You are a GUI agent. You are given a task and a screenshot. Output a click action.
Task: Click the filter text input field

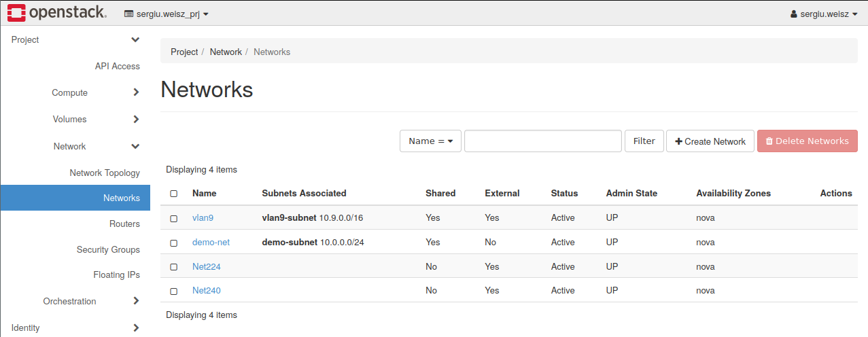click(543, 141)
